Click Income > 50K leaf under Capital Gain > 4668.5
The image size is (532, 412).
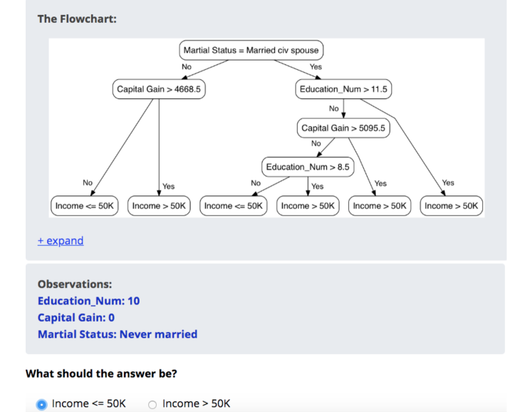[x=159, y=206]
